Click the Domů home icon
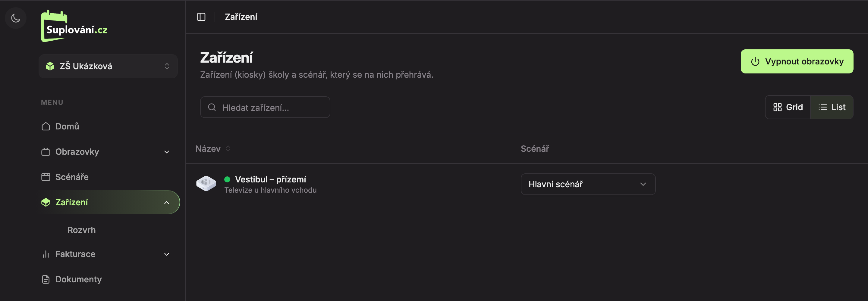Image resolution: width=868 pixels, height=301 pixels. (46, 126)
